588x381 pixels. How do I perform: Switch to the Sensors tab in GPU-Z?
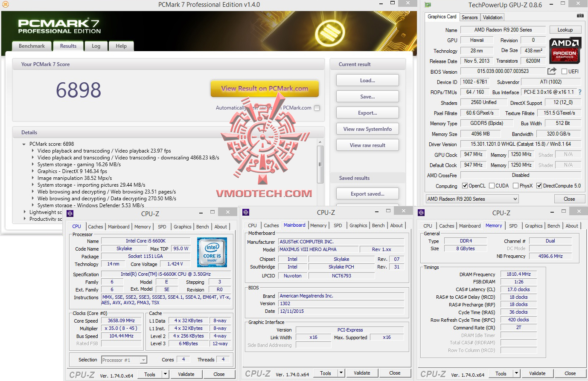[469, 17]
